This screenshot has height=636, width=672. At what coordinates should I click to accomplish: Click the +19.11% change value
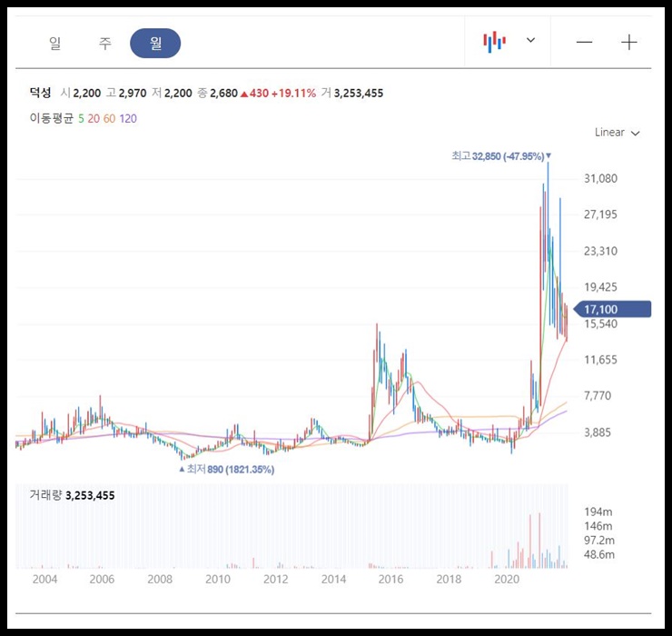click(293, 93)
